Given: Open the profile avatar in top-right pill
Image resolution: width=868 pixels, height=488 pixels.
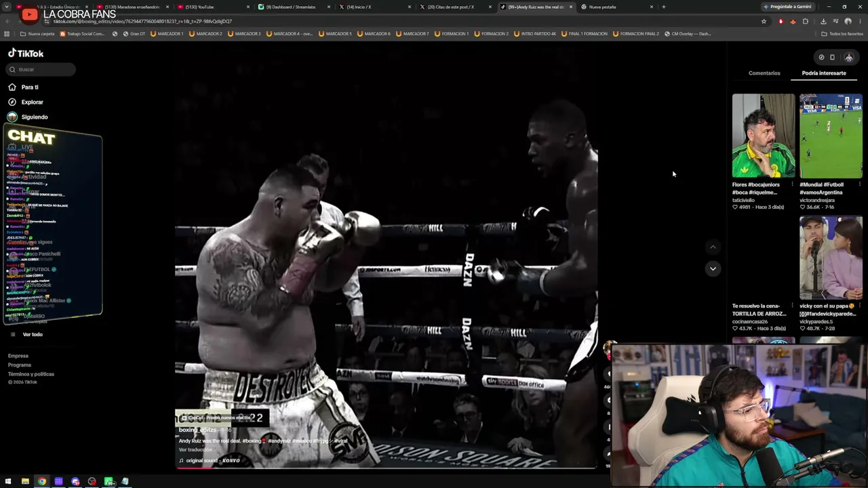Looking at the screenshot, I should pos(848,58).
